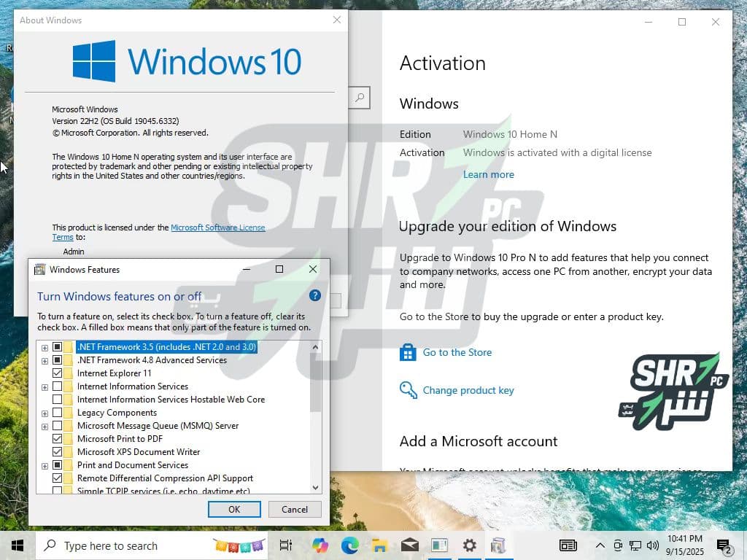The height and width of the screenshot is (560, 747).
Task: Click the search magnifier in Settings window
Action: coord(360,98)
